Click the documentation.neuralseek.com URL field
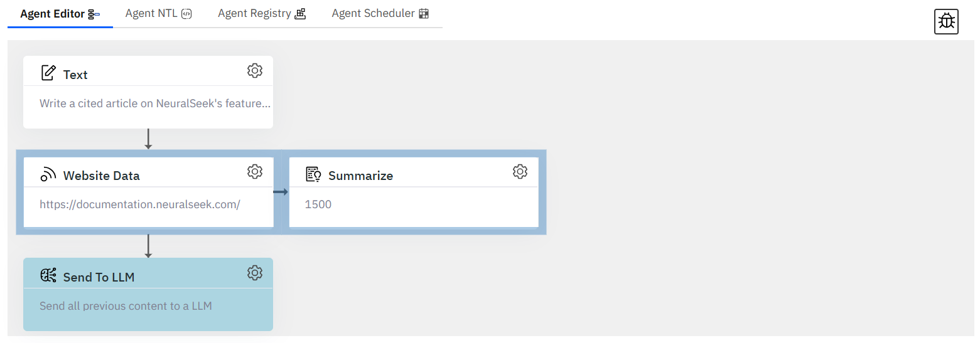The image size is (980, 343). point(140,204)
